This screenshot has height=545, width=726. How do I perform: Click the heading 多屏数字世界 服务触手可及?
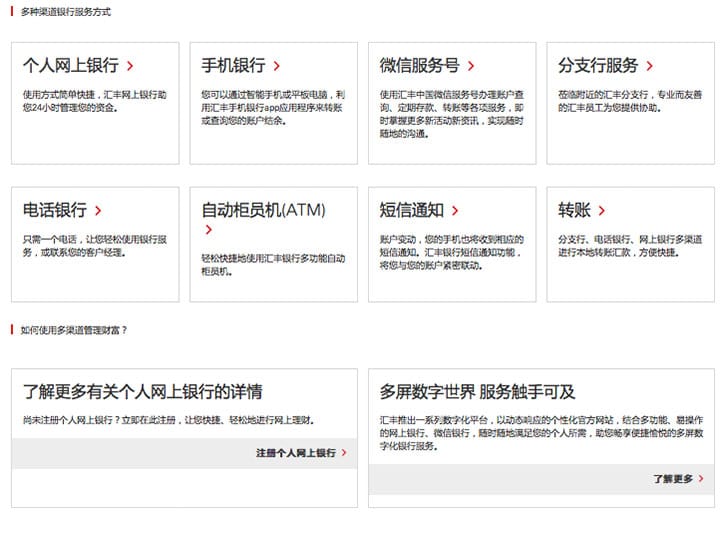coord(477,392)
